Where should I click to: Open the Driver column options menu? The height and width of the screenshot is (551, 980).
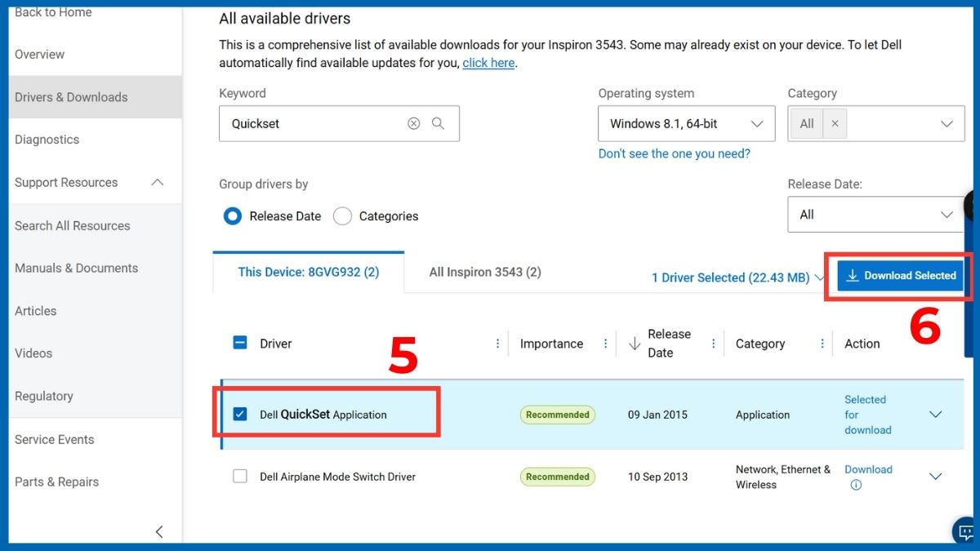[497, 344]
